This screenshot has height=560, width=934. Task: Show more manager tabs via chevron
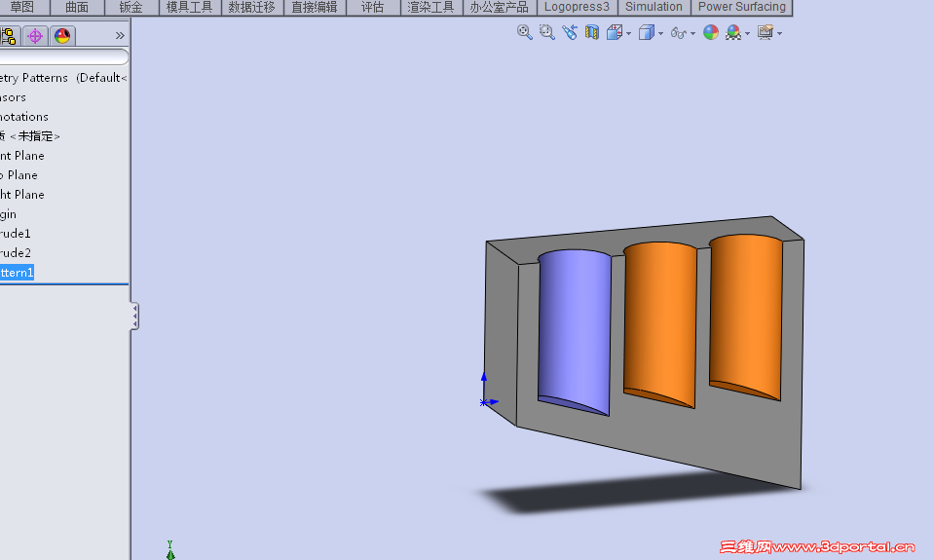120,36
